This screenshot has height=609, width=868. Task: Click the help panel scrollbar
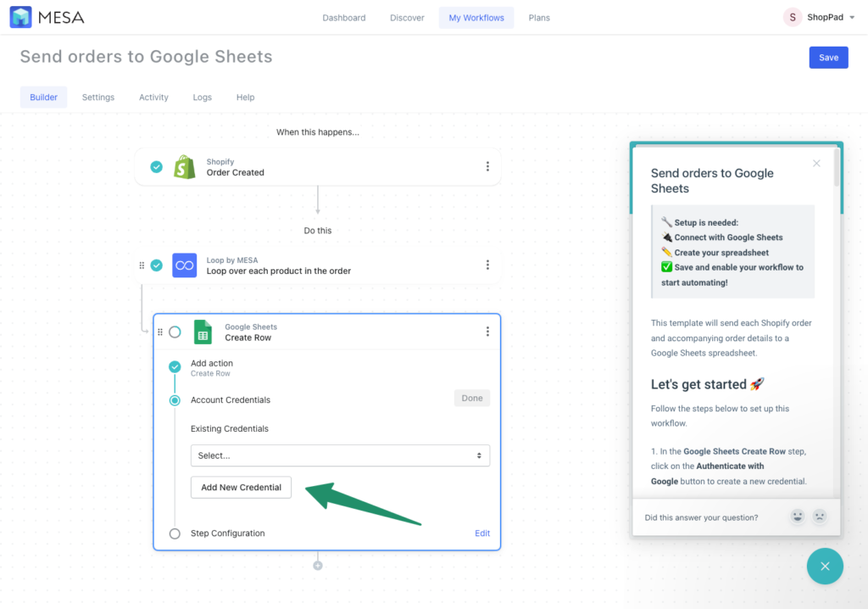(x=837, y=166)
